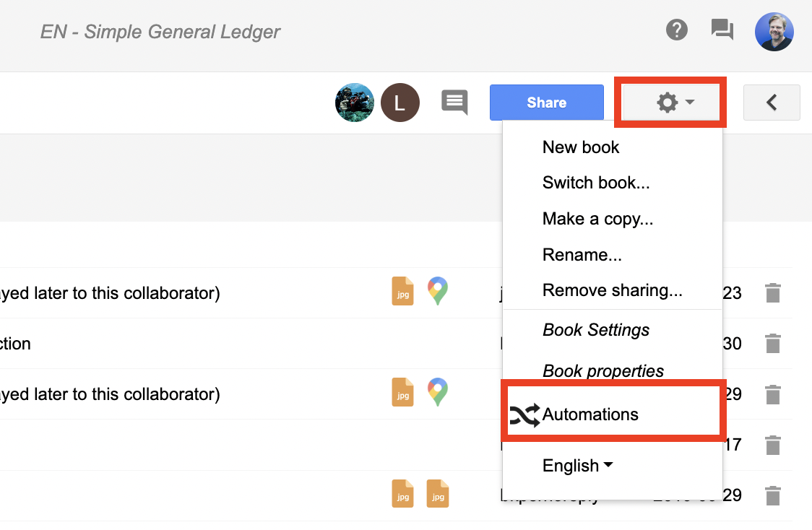812x530 pixels.
Task: Open your Google profile avatar
Action: click(x=774, y=32)
